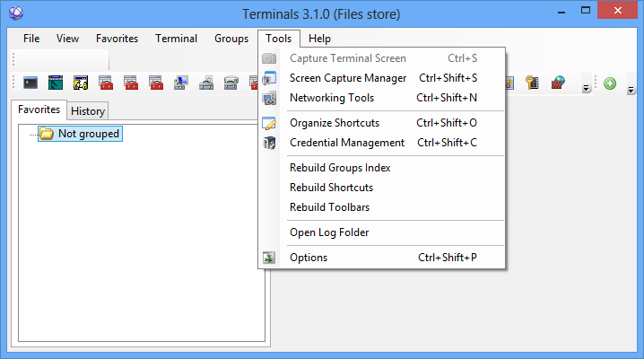Choose Networking Tools menu entry

[332, 98]
